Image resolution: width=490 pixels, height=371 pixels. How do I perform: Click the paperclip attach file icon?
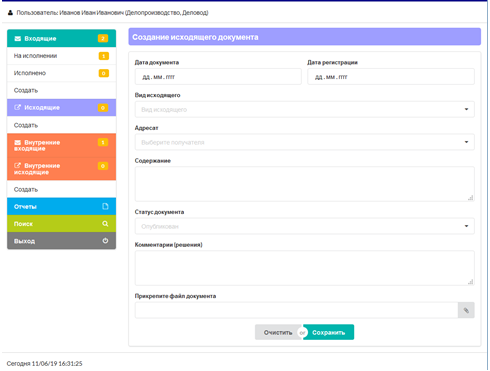pos(466,310)
